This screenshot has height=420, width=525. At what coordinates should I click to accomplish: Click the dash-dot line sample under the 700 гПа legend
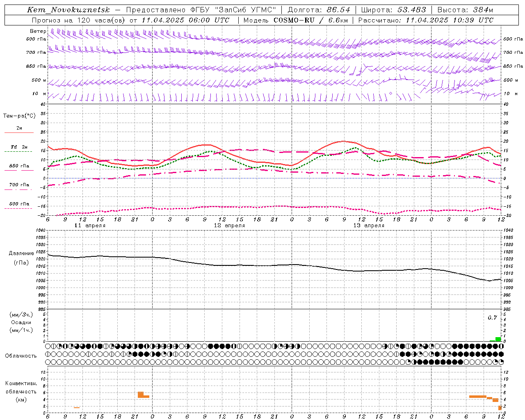pos(18,189)
